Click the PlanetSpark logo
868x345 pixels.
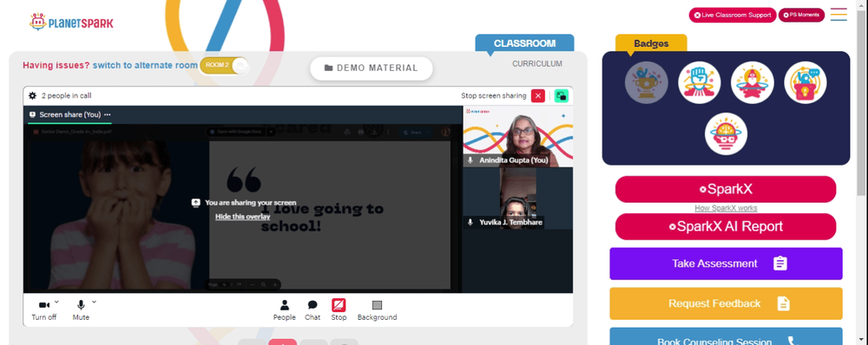coord(71,23)
